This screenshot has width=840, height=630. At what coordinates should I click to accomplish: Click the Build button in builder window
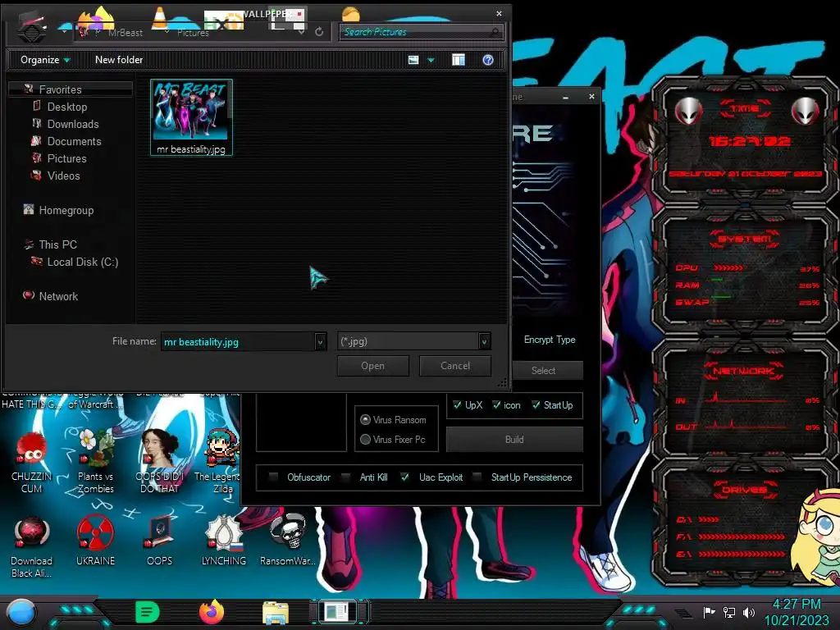pos(514,440)
